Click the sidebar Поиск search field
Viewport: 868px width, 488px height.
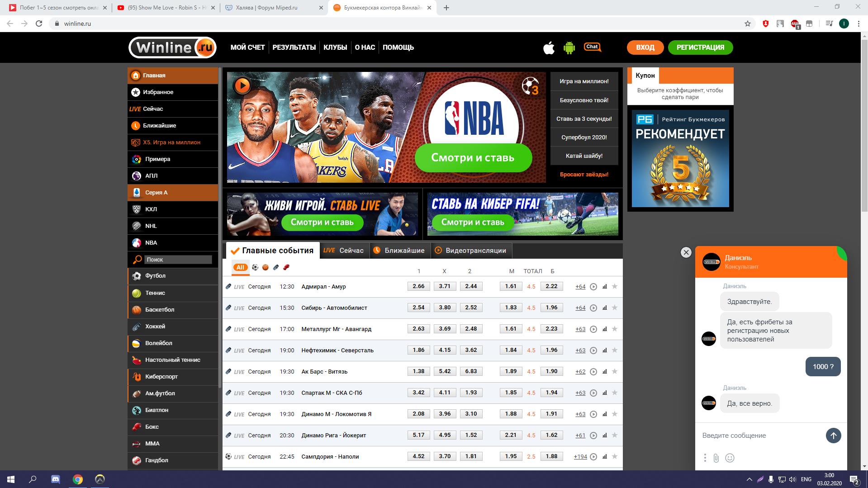click(178, 260)
